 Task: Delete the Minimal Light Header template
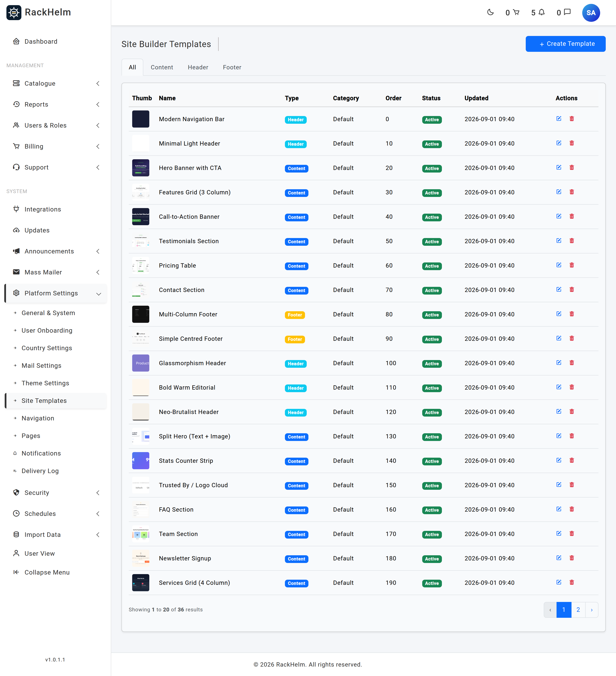coord(572,143)
